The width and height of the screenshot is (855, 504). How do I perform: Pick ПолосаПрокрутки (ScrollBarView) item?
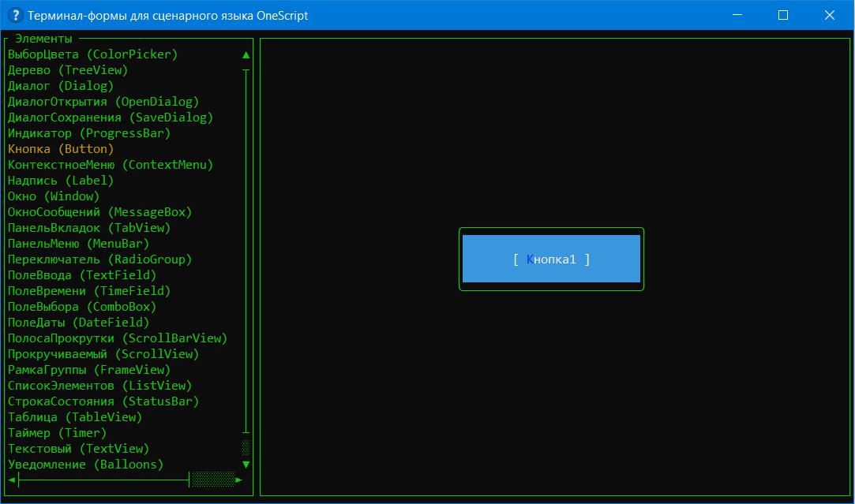coord(117,338)
